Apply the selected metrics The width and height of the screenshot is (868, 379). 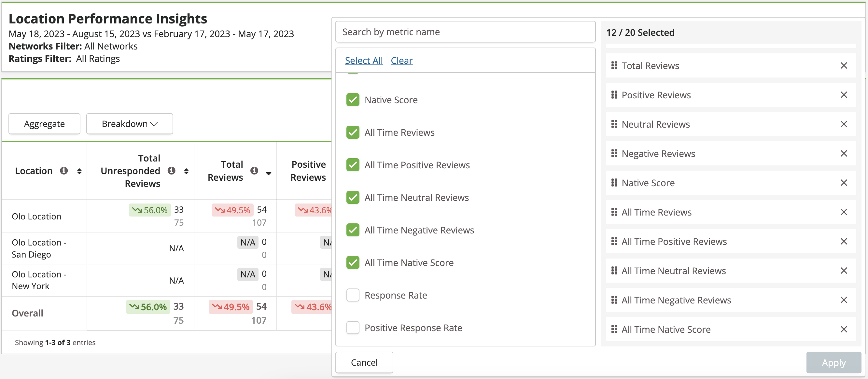click(x=833, y=362)
